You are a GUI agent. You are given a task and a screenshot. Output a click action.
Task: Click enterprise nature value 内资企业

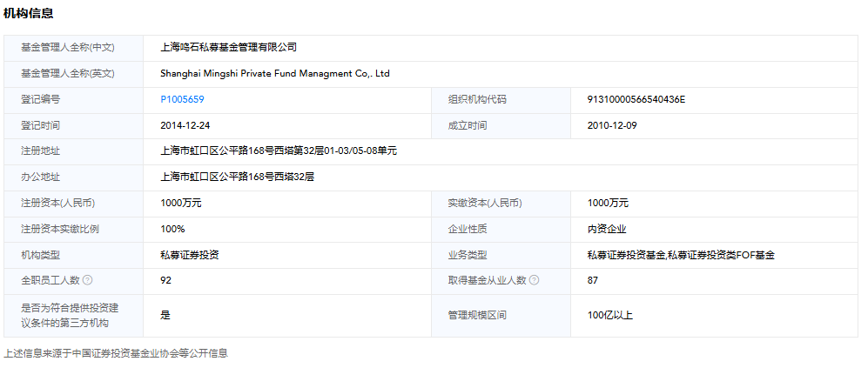608,229
